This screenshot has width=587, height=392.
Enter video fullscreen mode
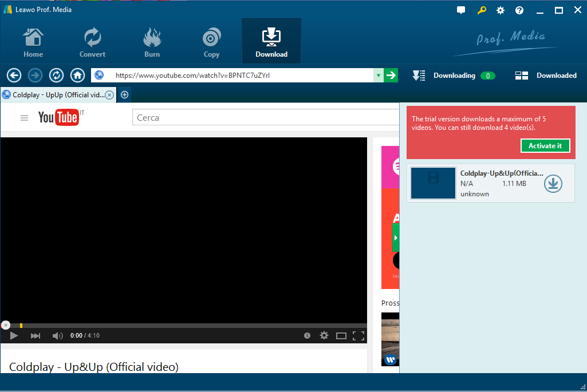click(358, 336)
